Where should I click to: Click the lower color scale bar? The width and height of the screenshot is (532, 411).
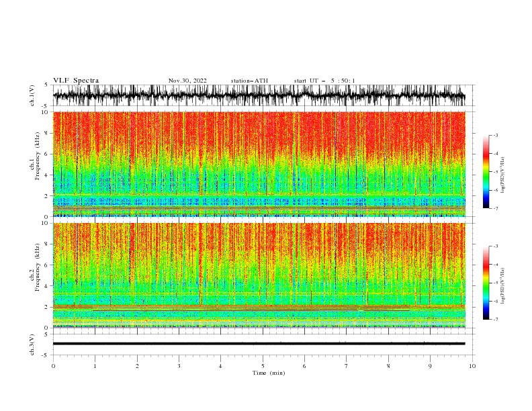(486, 283)
